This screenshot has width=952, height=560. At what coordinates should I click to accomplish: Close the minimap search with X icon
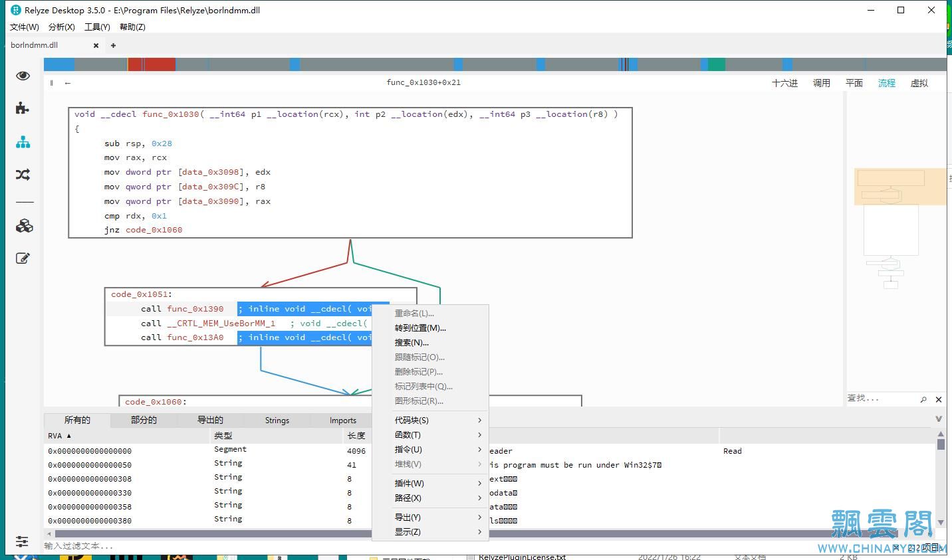939,399
